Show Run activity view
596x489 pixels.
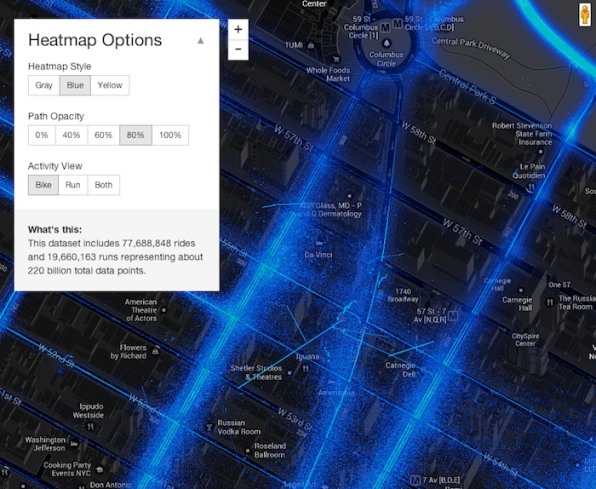coord(73,185)
